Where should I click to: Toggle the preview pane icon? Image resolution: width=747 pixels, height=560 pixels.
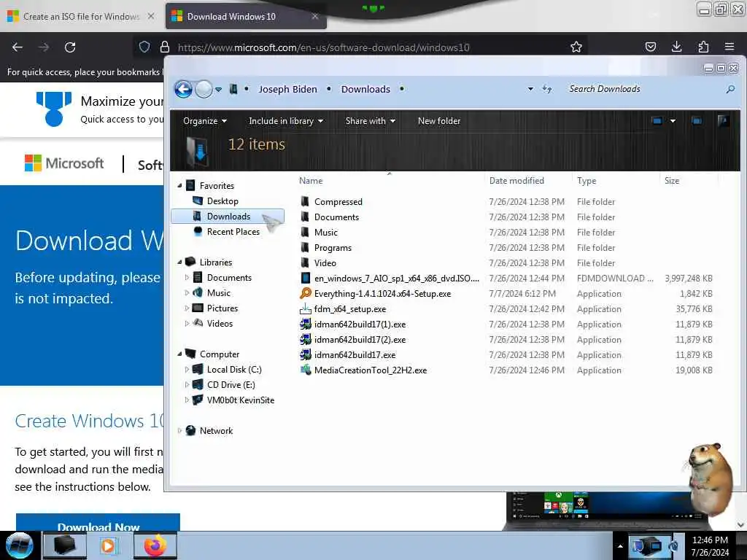coord(697,121)
